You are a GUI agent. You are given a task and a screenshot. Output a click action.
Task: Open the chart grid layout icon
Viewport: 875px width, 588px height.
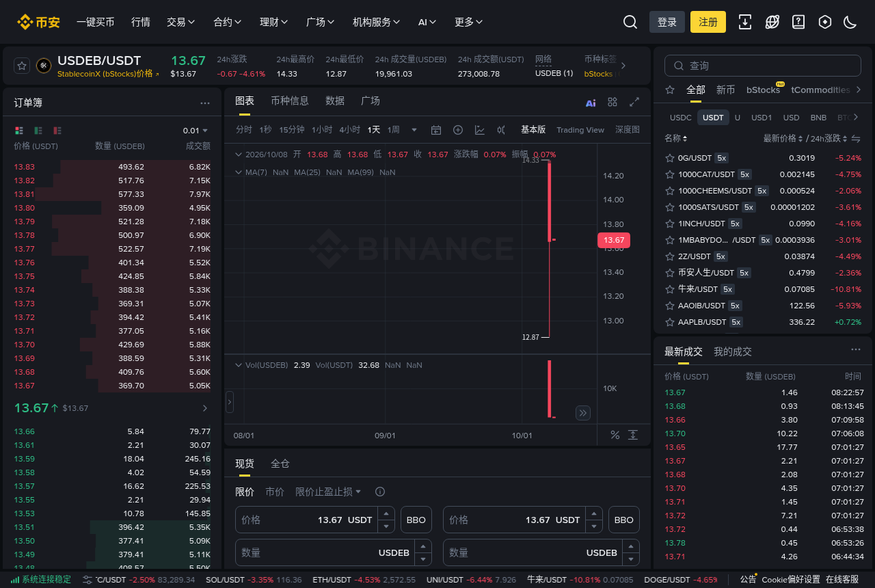click(612, 102)
